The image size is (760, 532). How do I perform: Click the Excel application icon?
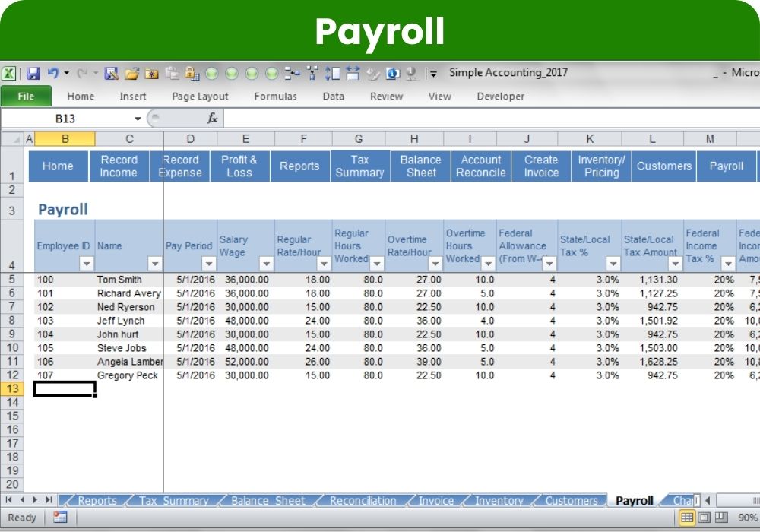coord(9,74)
